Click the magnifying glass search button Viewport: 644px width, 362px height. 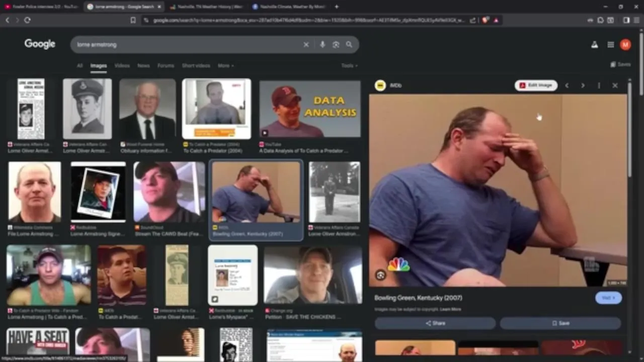point(349,45)
